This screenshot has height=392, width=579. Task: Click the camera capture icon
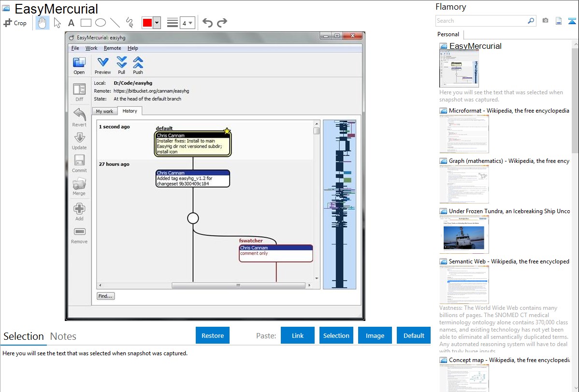(545, 21)
